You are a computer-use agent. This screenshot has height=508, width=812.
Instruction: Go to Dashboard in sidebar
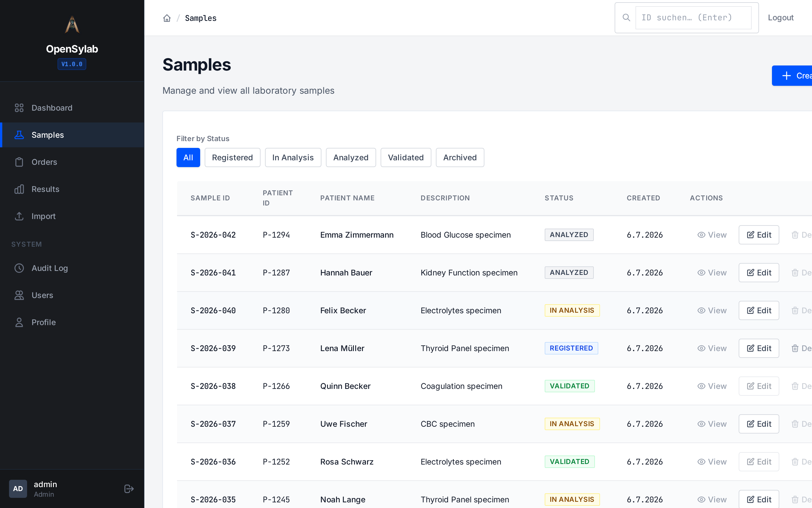coord(72,108)
